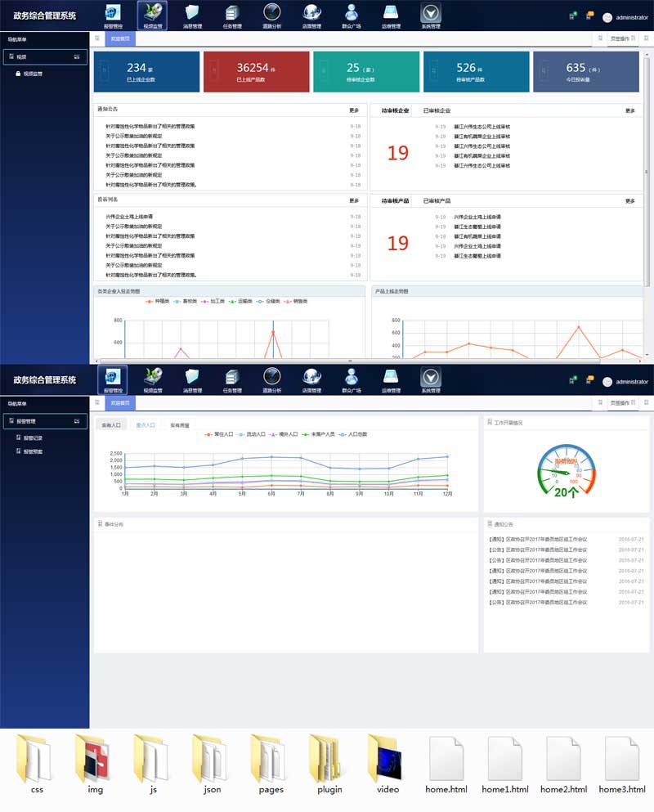This screenshot has width=654, height=812.
Task: Open the video folder
Action: coord(387,763)
